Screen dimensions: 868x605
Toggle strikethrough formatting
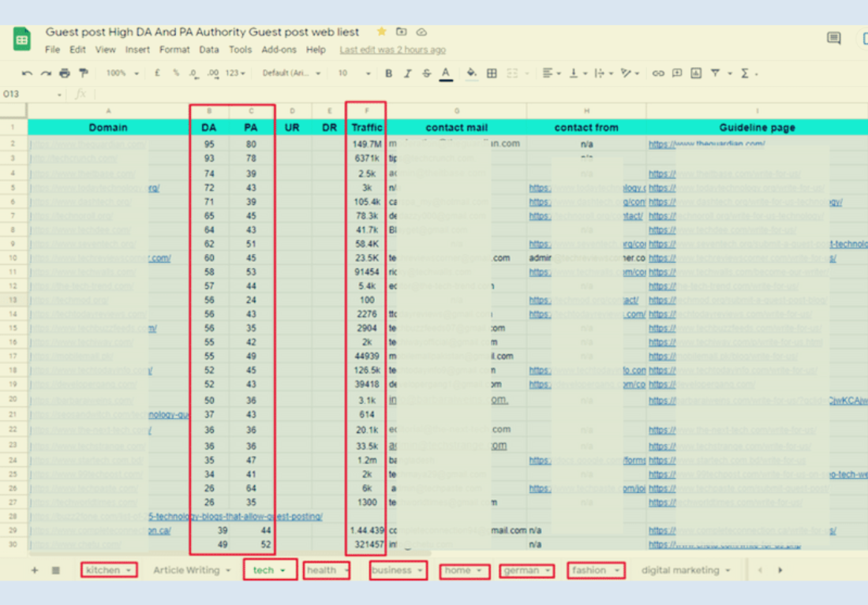coord(426,73)
